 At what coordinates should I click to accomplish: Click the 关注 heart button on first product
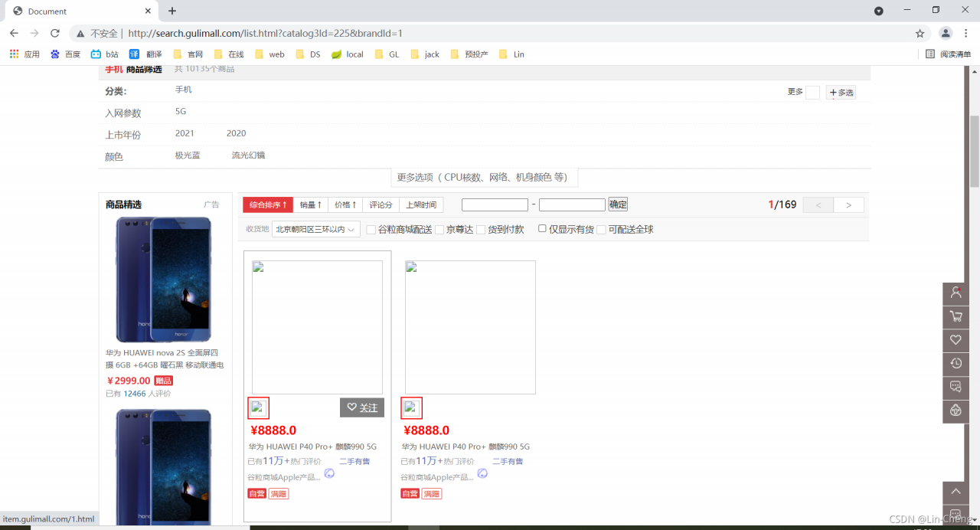362,407
